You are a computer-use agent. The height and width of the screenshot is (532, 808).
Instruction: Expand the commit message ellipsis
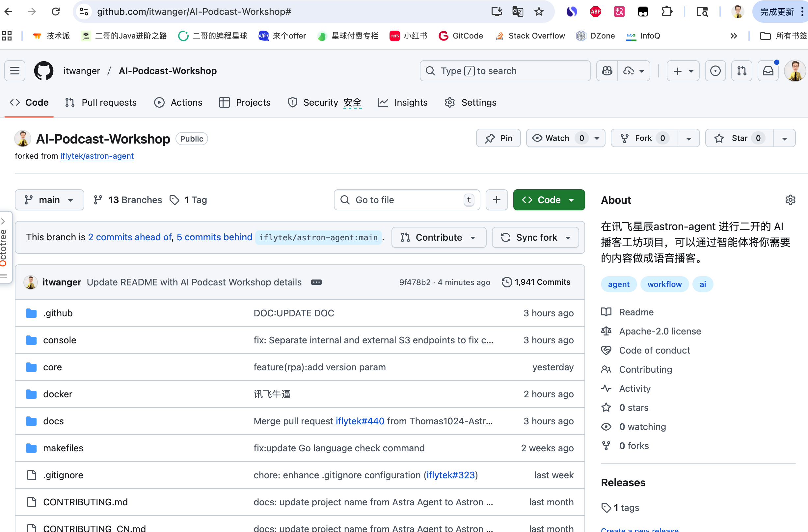(x=316, y=282)
